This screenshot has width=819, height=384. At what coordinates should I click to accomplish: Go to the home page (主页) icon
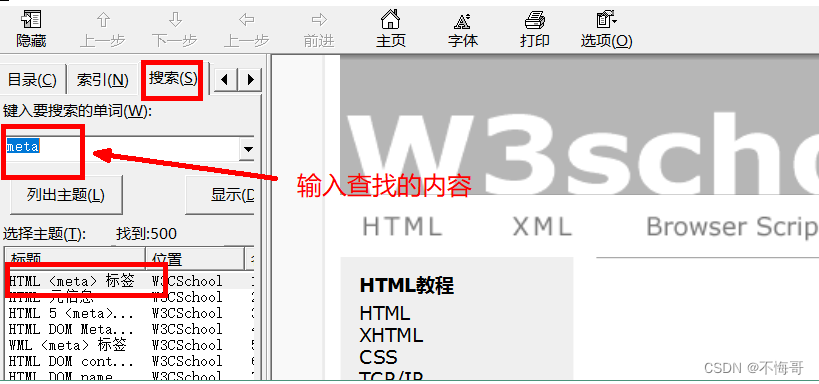[391, 30]
